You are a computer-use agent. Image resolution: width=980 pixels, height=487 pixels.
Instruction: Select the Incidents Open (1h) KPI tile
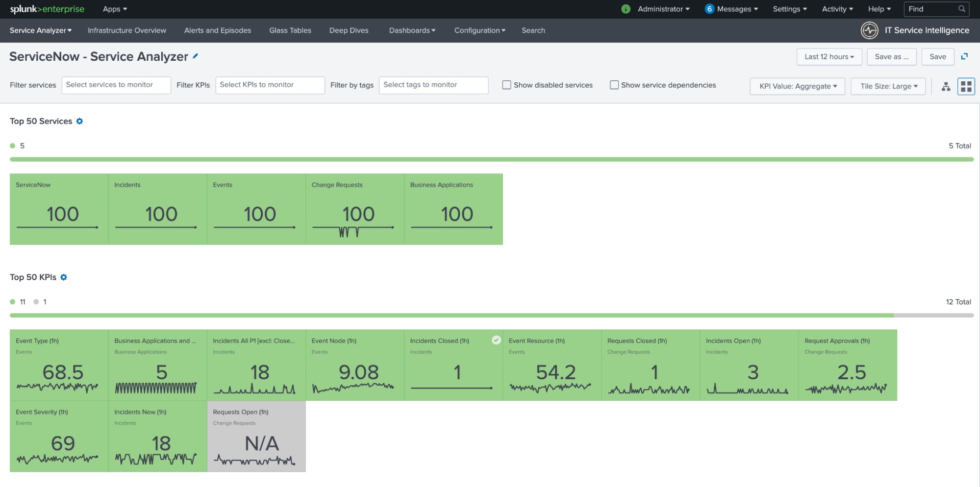(749, 365)
